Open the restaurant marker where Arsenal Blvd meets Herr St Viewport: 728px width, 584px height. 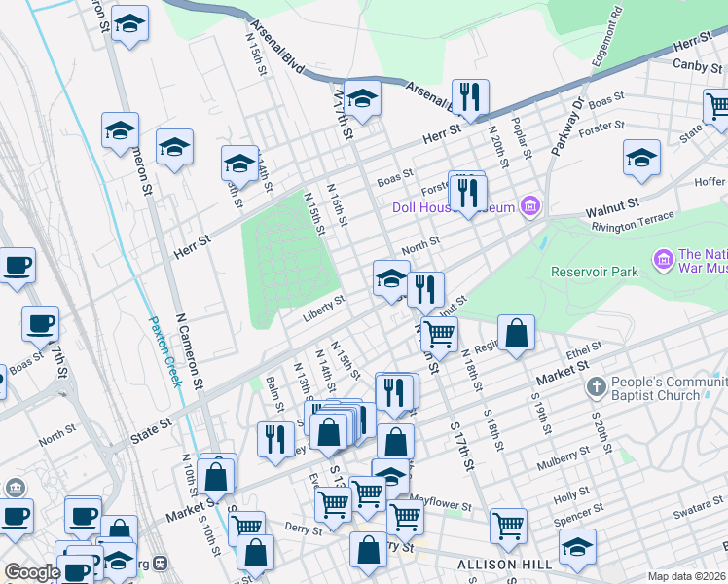point(470,98)
